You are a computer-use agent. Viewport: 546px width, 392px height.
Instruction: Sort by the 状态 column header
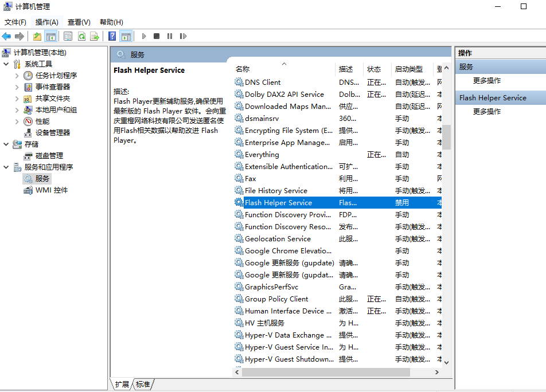tap(377, 69)
